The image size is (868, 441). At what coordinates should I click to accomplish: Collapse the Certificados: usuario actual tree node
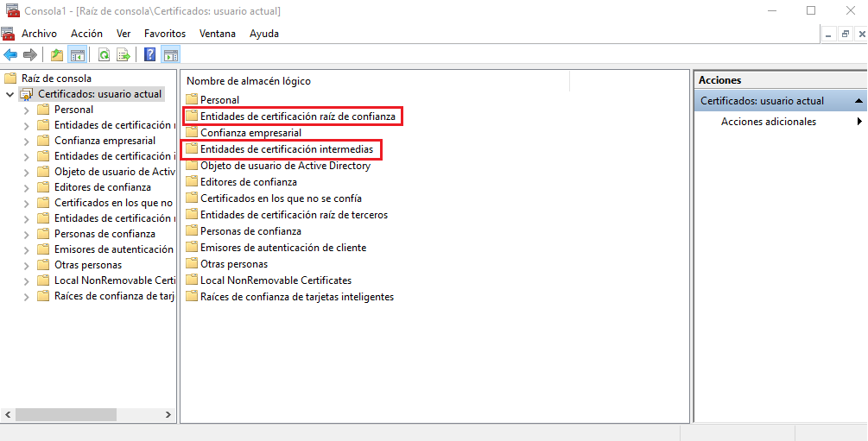click(x=10, y=94)
